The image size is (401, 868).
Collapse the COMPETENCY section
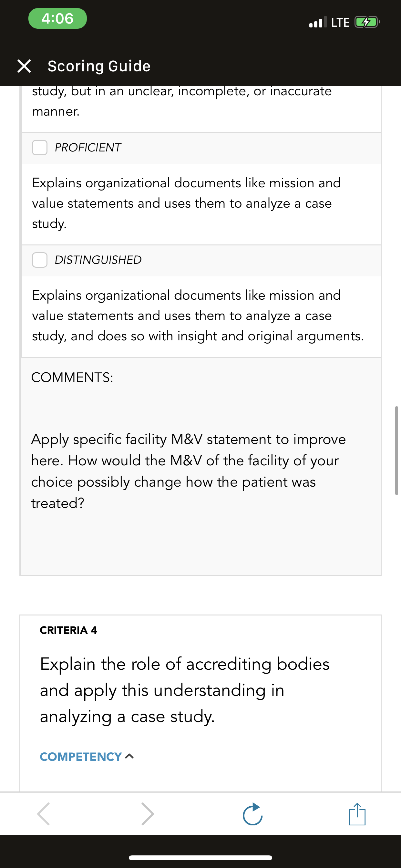click(87, 757)
